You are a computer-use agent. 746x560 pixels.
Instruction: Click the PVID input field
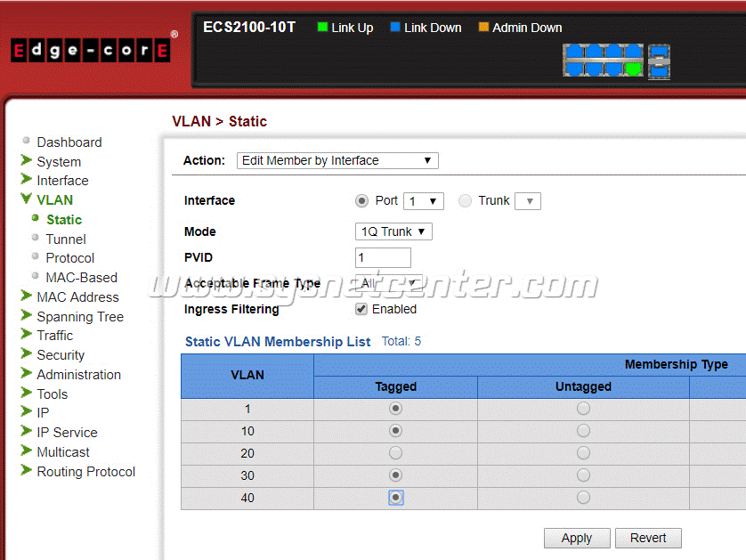tap(383, 258)
